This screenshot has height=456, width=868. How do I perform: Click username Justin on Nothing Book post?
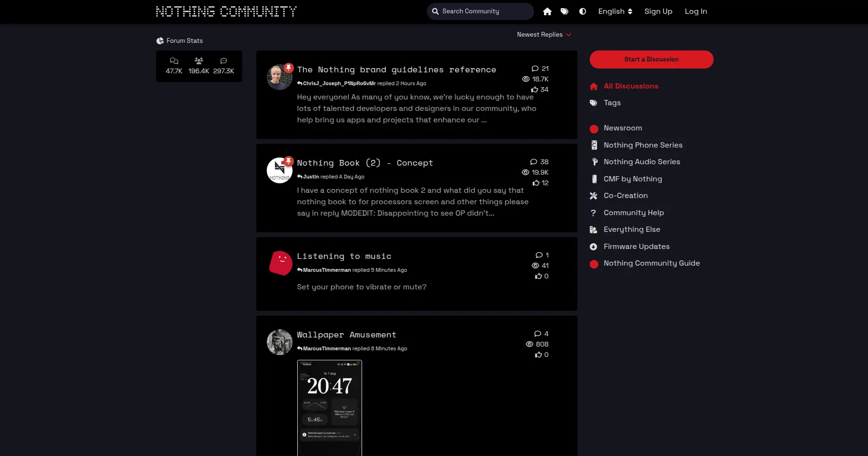pyautogui.click(x=311, y=177)
